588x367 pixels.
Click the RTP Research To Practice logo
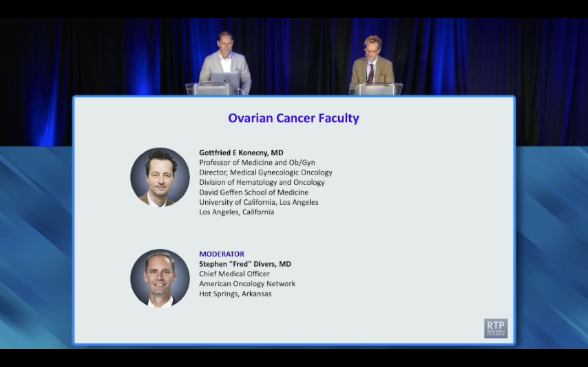(496, 328)
